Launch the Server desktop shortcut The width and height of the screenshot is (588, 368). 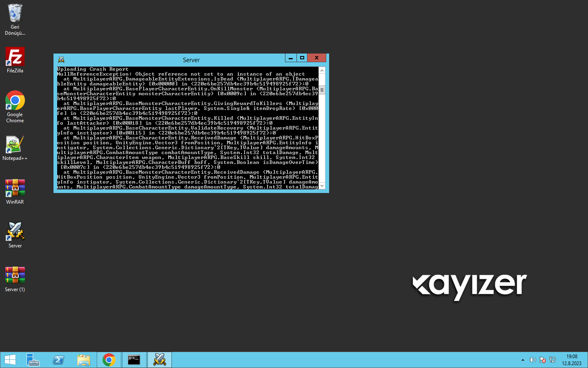tap(15, 232)
